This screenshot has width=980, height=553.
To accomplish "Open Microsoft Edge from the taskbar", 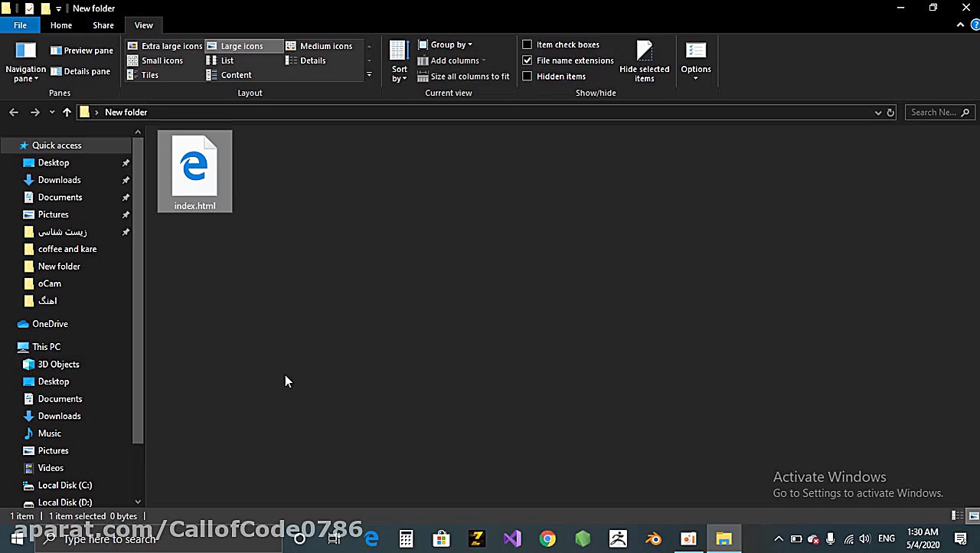I will [371, 539].
